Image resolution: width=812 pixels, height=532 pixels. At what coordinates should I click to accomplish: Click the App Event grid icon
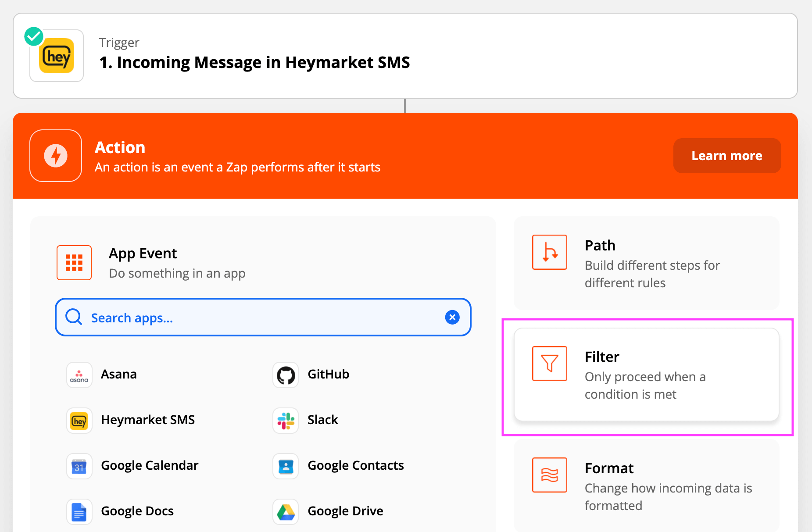(x=74, y=263)
